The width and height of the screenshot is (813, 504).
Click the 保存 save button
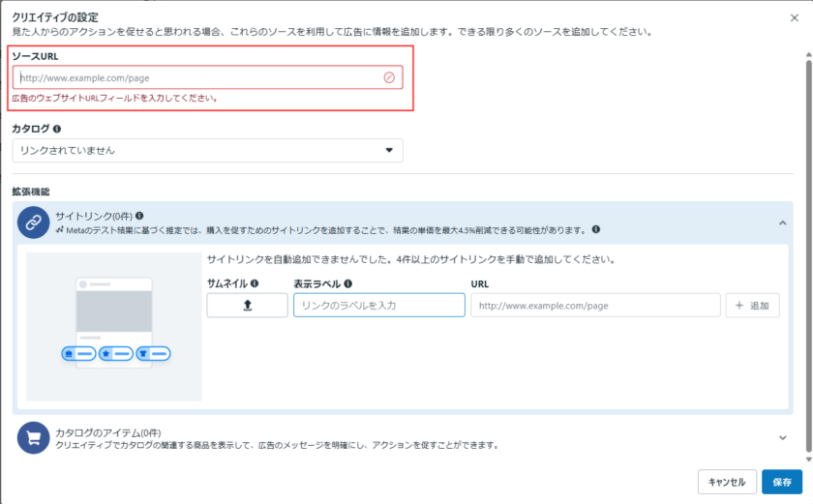click(782, 482)
